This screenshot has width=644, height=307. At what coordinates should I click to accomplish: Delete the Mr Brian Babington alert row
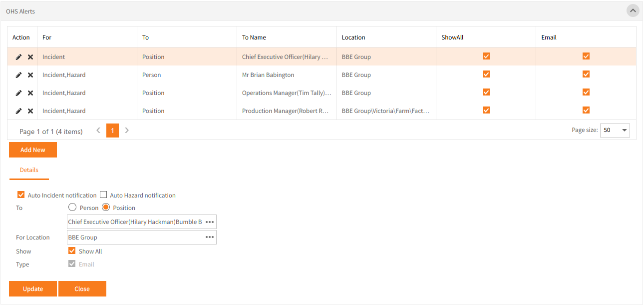tap(30, 75)
